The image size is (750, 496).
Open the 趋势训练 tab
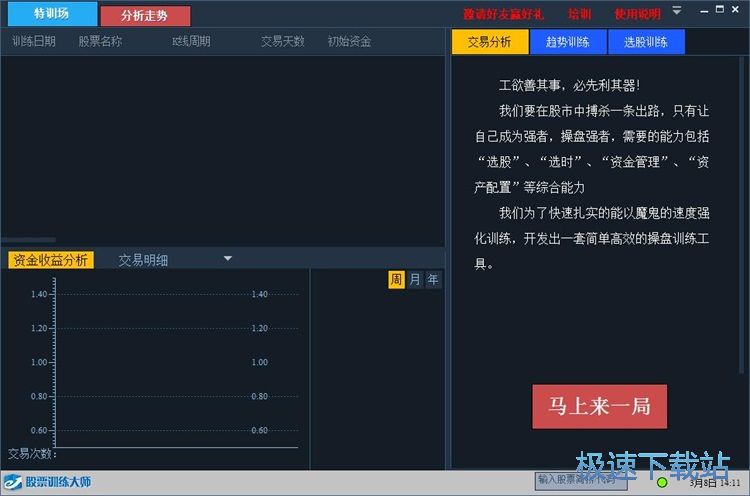(567, 42)
